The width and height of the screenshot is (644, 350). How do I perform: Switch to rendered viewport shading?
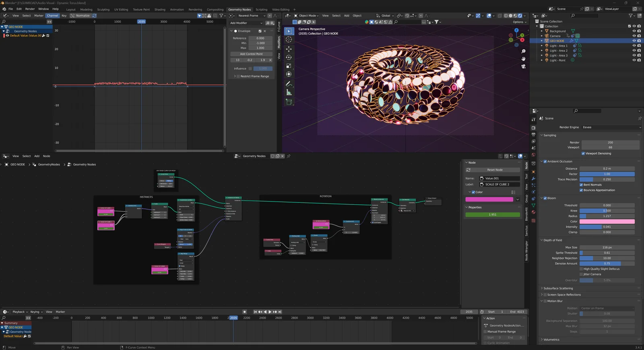click(x=520, y=16)
